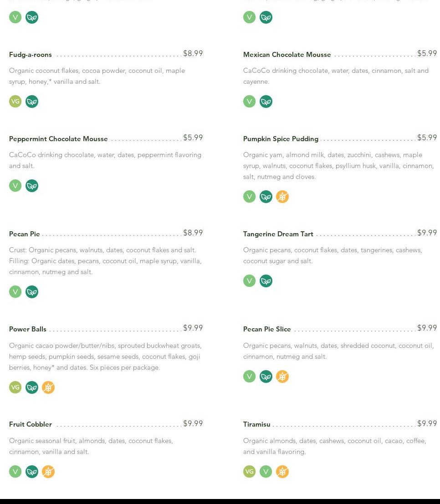This screenshot has height=504, width=440.
Task: Click the VG icon under Tiramisu
Action: [250, 472]
